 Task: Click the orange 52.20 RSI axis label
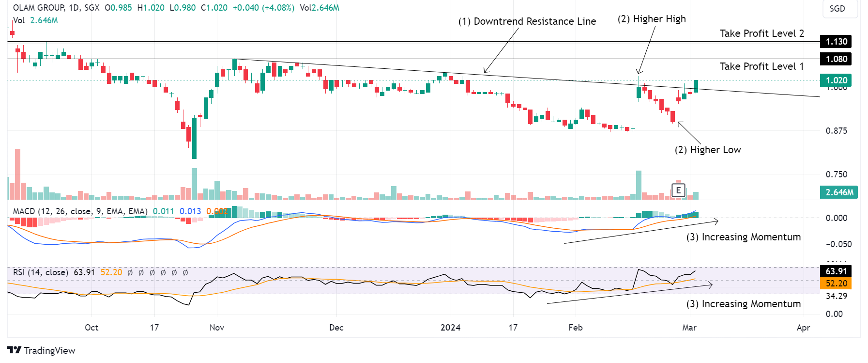coord(836,284)
